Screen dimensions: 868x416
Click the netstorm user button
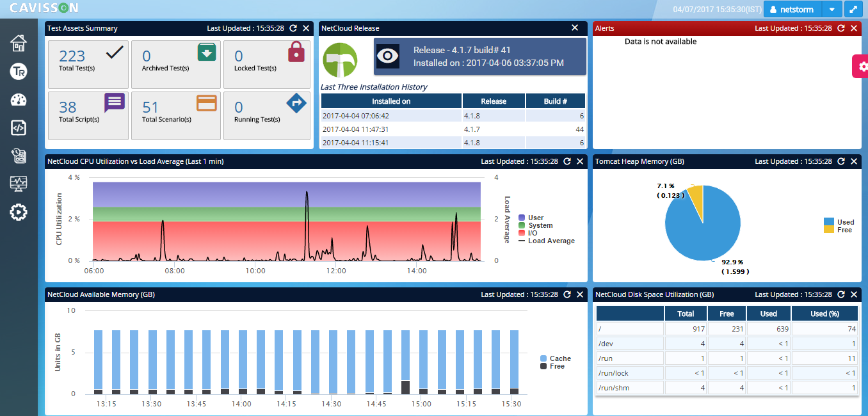793,10
